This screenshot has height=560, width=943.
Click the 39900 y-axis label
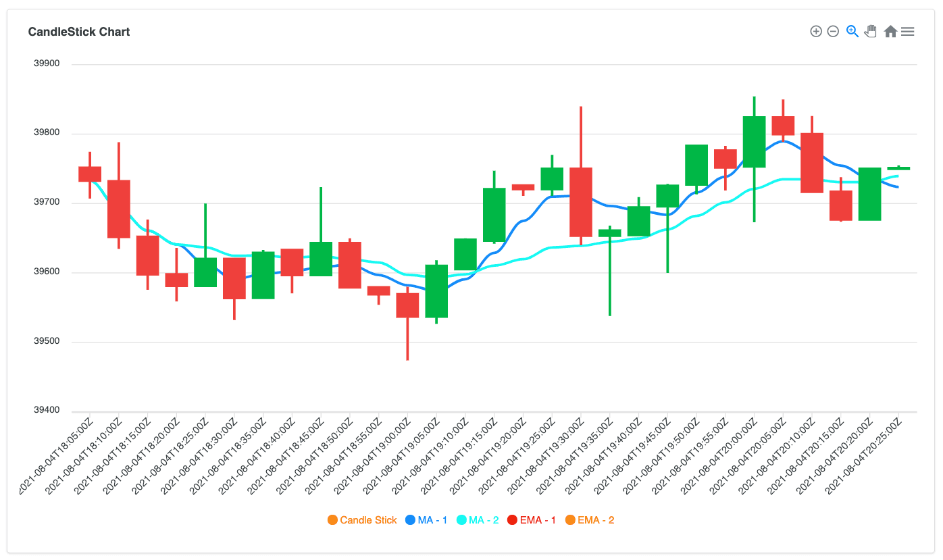[x=47, y=64]
